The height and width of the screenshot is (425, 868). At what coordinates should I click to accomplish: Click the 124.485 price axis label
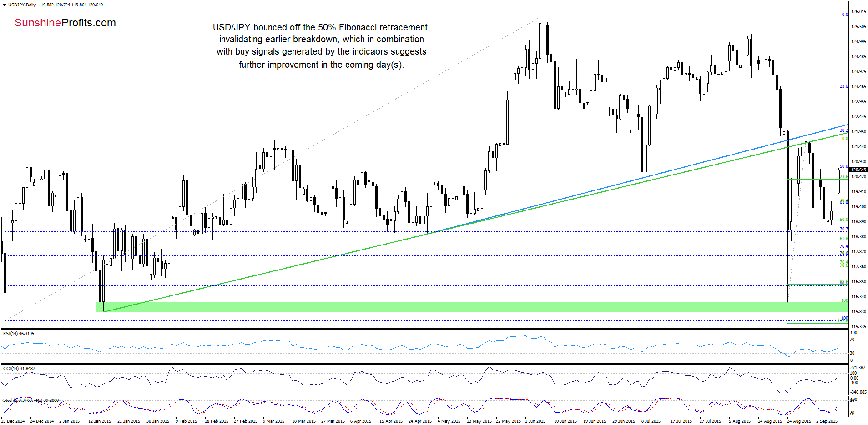[x=858, y=57]
